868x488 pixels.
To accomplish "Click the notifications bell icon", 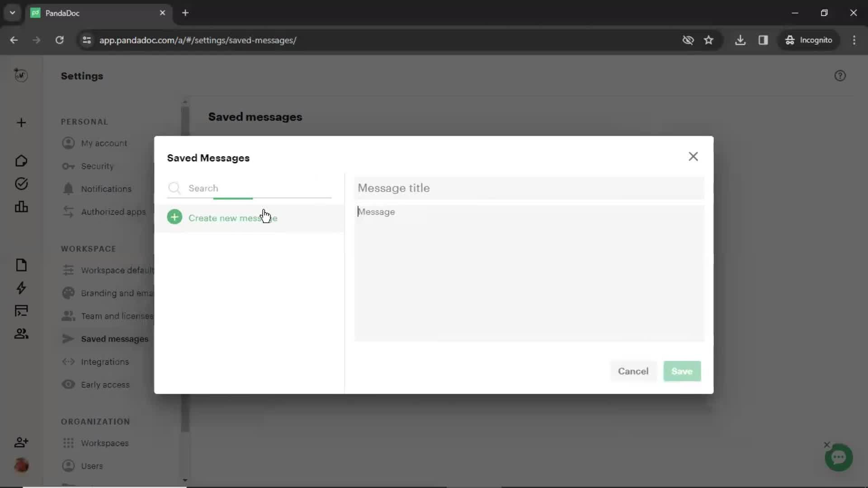I will [67, 189].
